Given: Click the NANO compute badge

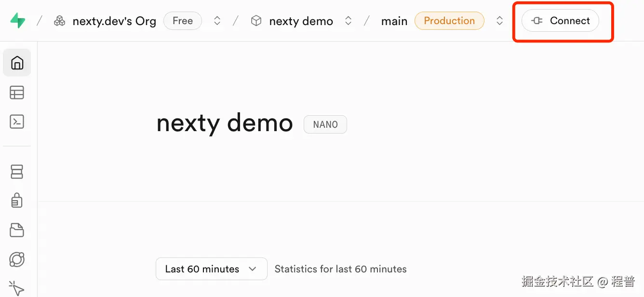Looking at the screenshot, I should pos(325,124).
